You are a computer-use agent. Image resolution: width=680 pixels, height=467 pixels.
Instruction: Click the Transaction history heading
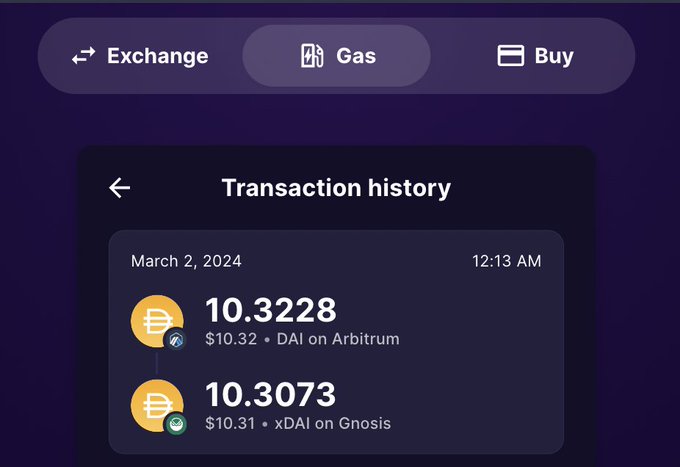pos(336,188)
